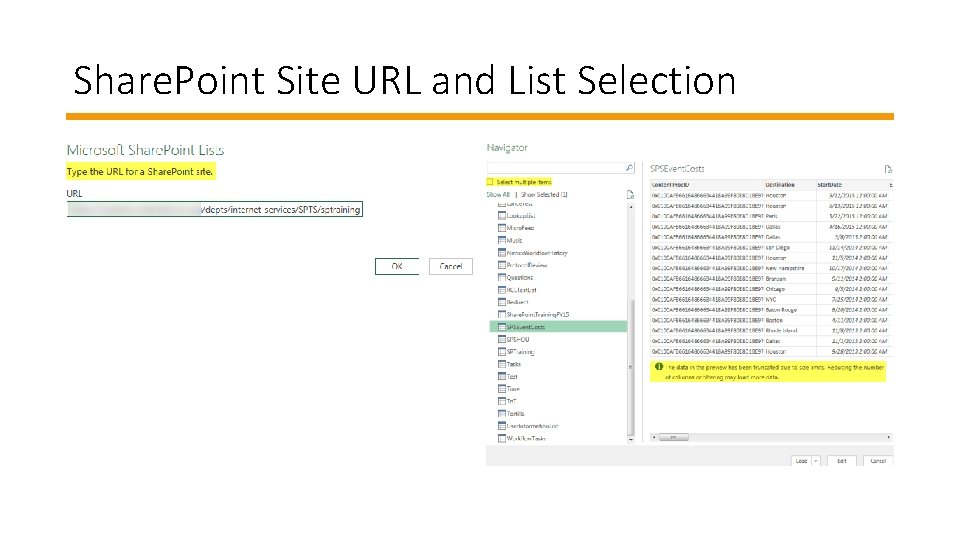Click the Load button in Navigator

(801, 461)
